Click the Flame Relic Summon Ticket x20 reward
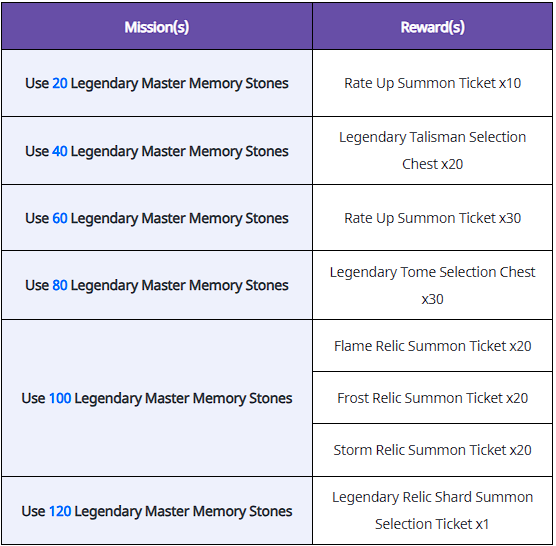Viewport: 556px width, 546px height. (x=432, y=346)
